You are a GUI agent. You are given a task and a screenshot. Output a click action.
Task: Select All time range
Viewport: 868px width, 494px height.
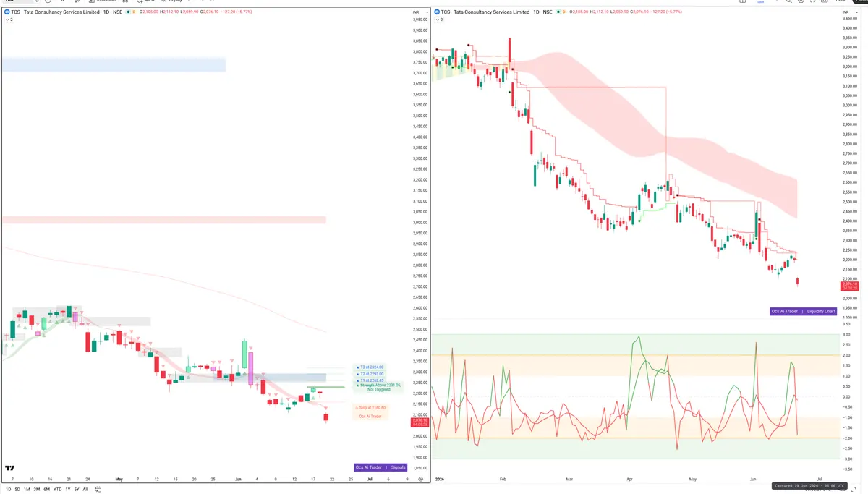tap(85, 489)
